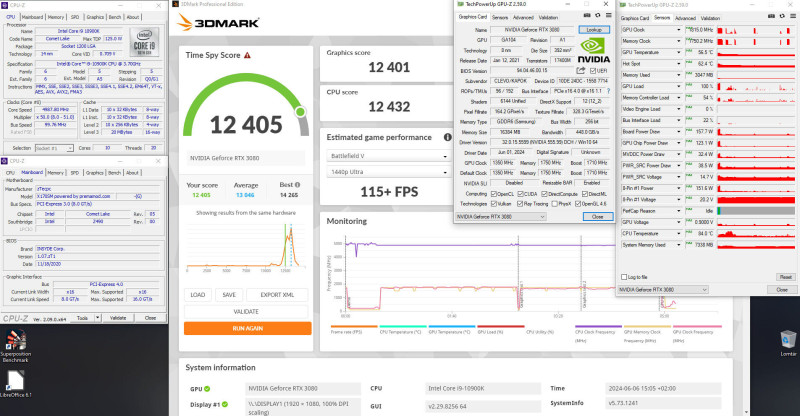Click the Intel Core i9 badge in CPU-Z

pyautogui.click(x=145, y=42)
